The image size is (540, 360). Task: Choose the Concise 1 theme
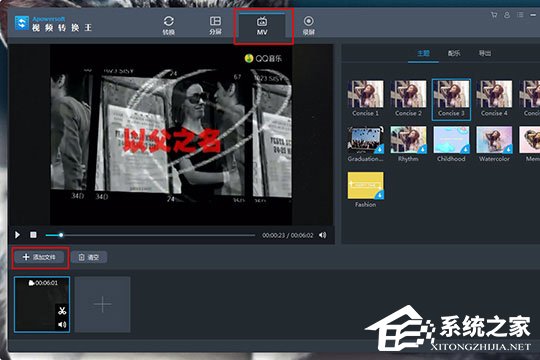coord(365,99)
